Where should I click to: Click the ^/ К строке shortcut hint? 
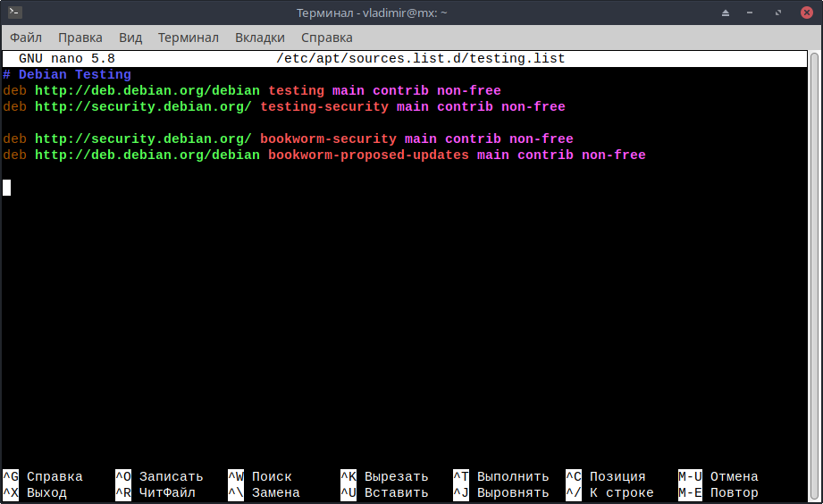610,493
